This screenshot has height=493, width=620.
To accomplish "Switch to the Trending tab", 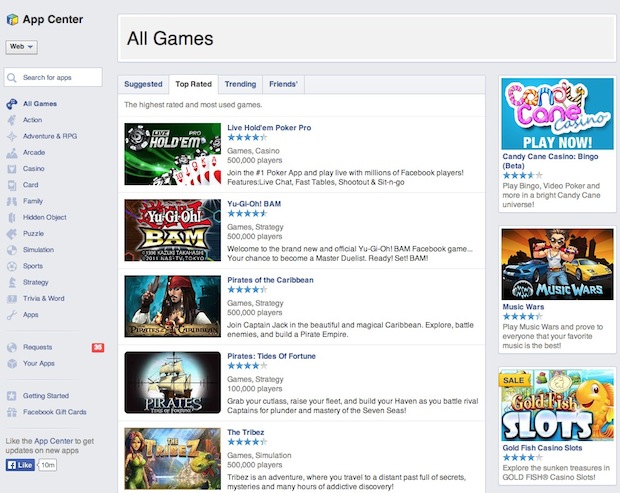I will [x=240, y=85].
